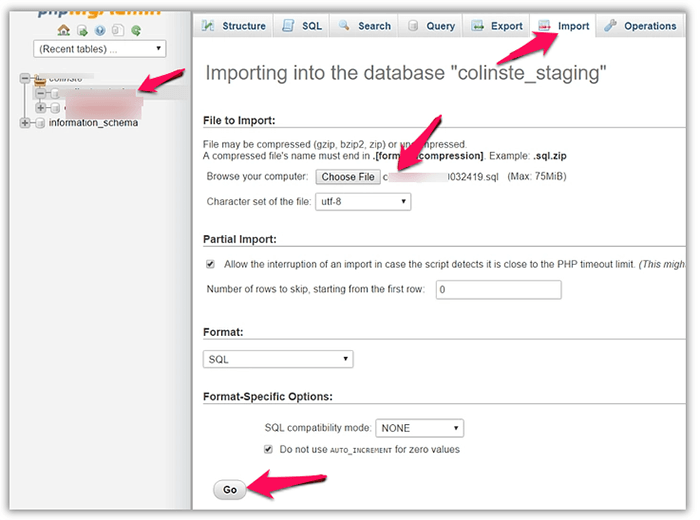Image resolution: width=700 pixels, height=520 pixels.
Task: Click the Choose File button
Action: click(x=348, y=177)
